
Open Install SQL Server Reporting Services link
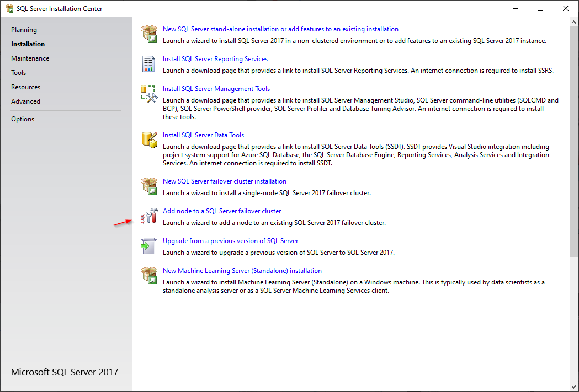[215, 59]
